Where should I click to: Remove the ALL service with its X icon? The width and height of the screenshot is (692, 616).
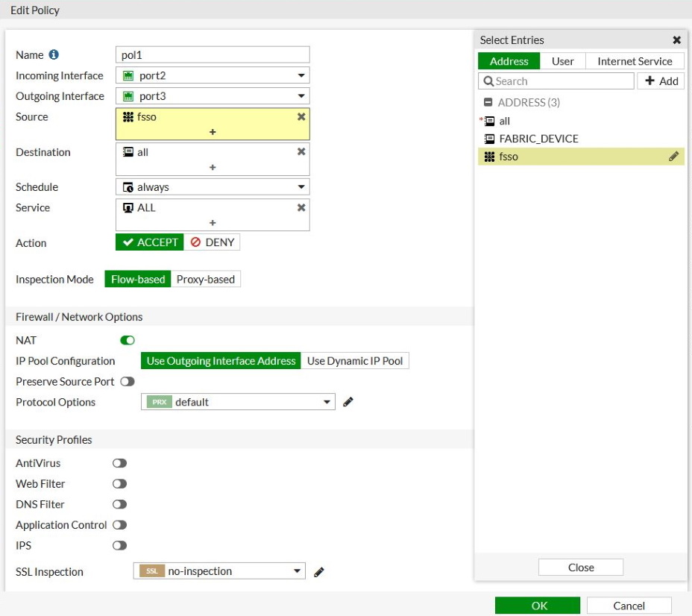coord(301,207)
